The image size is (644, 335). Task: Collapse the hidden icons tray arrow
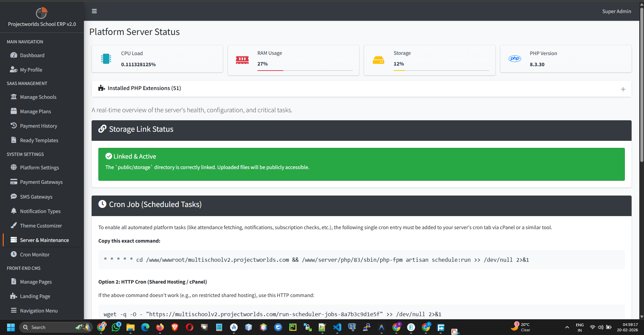(566, 327)
